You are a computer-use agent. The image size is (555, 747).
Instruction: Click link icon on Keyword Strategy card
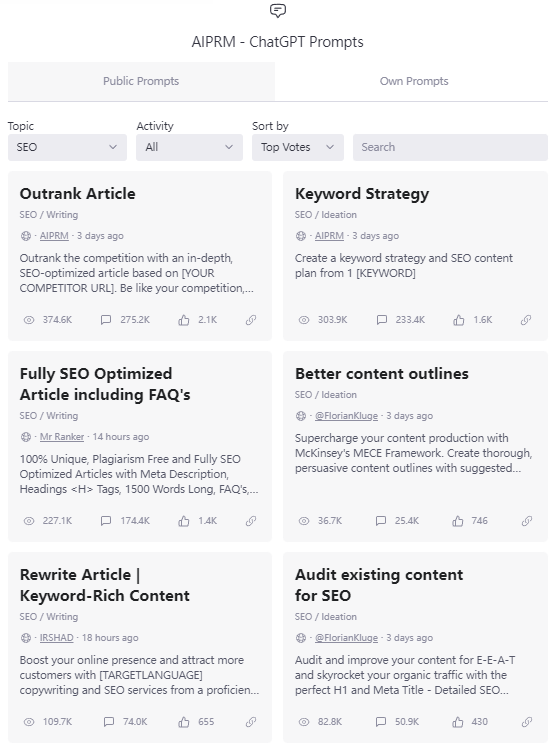tap(526, 320)
